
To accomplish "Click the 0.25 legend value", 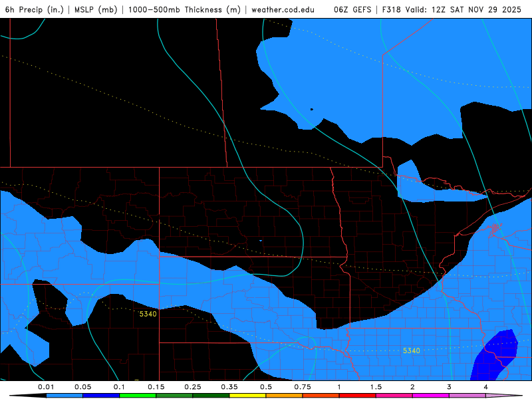I will [193, 387].
